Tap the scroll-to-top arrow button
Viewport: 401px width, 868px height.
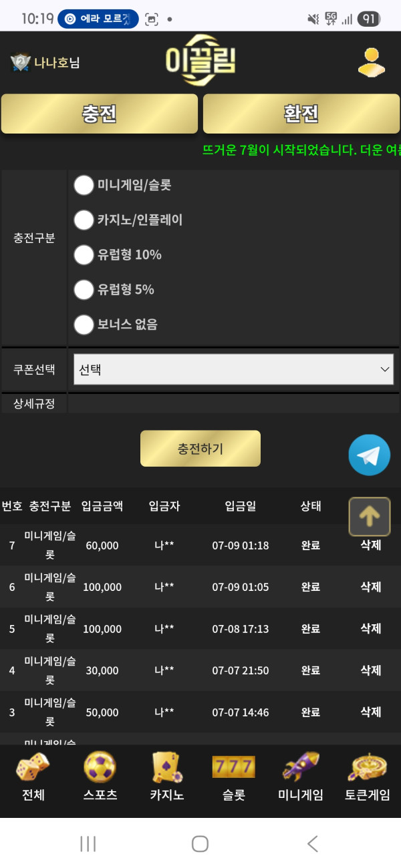click(369, 516)
